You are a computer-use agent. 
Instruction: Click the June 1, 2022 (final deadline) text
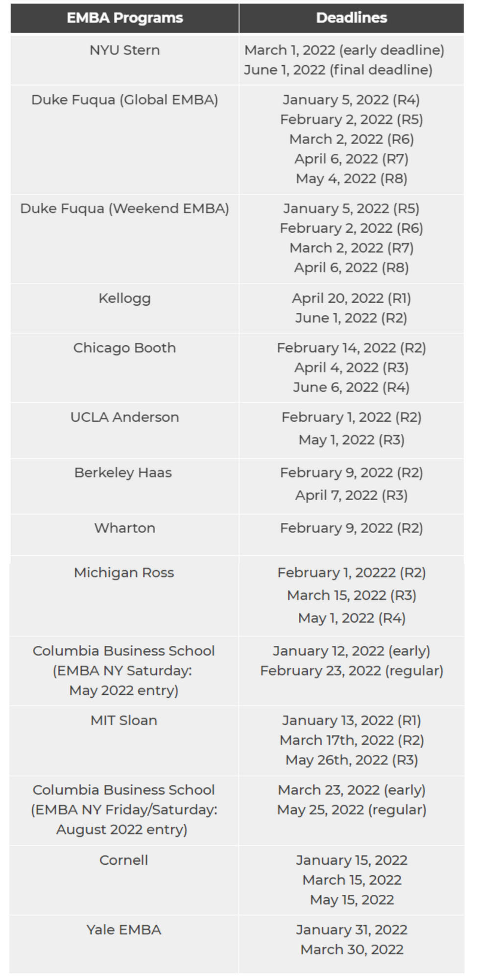coord(338,70)
